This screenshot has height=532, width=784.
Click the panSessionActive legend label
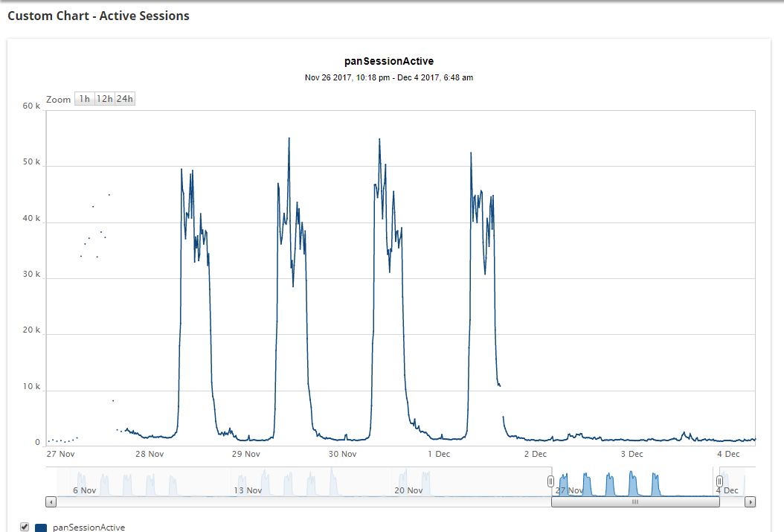[x=89, y=527]
